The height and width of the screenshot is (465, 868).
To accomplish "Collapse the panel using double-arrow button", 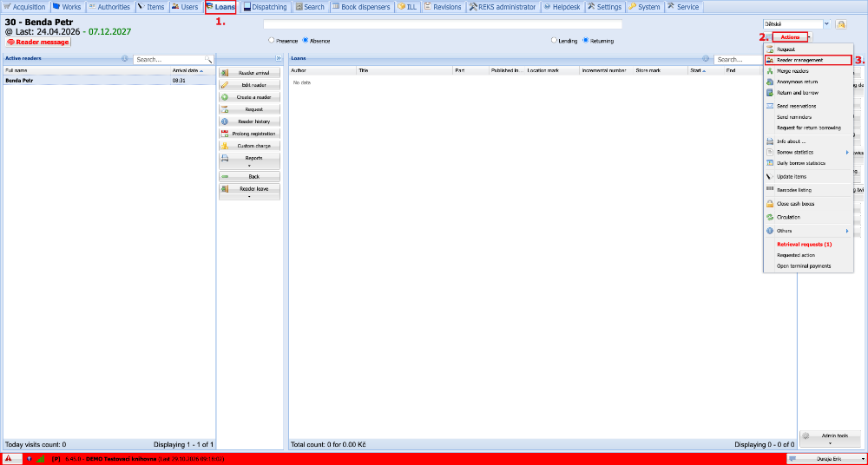I will point(278,58).
